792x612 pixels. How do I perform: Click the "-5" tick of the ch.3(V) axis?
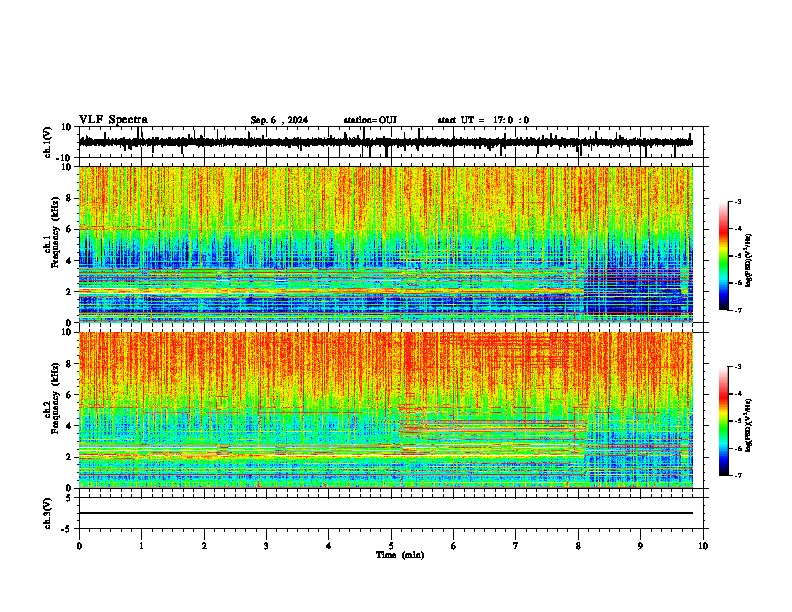[x=68, y=529]
